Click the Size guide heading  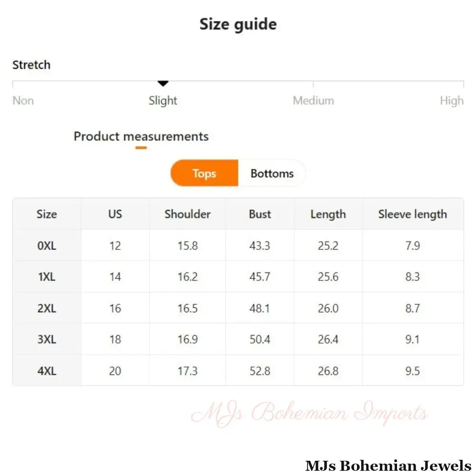pos(238,24)
